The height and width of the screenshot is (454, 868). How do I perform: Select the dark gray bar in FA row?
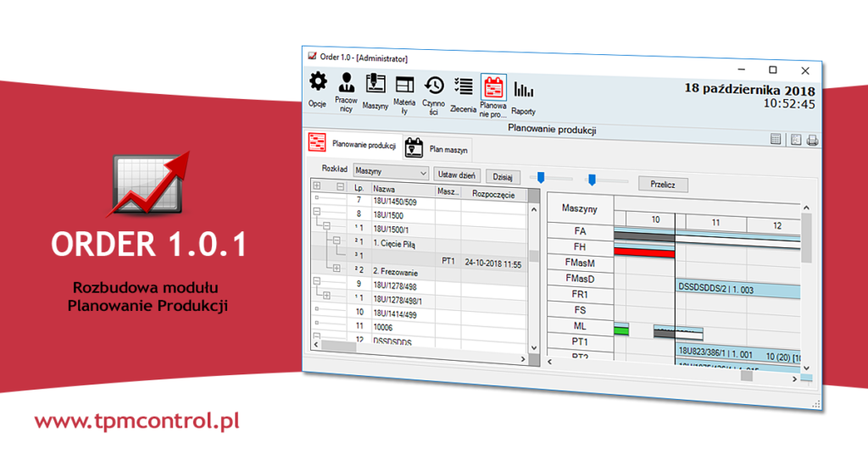click(x=644, y=236)
